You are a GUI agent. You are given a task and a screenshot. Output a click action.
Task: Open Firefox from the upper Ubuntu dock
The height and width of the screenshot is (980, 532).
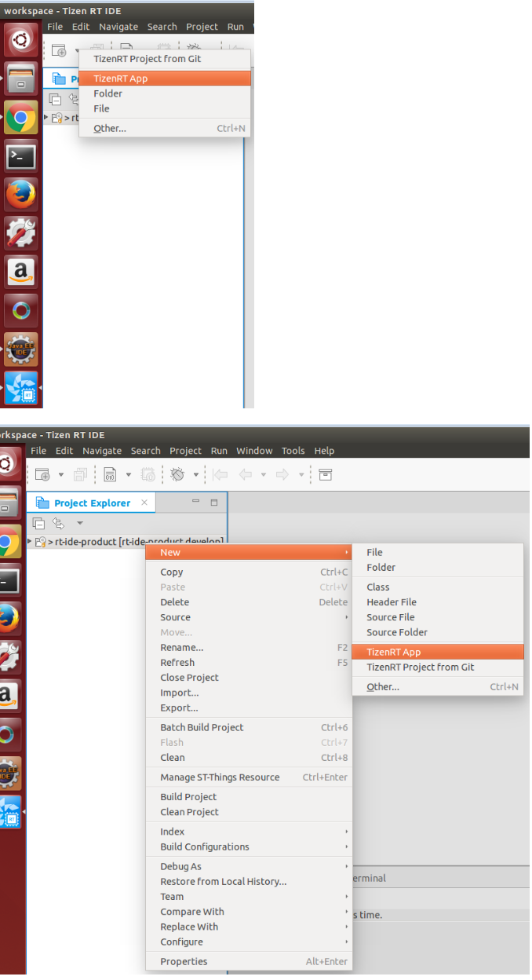pos(21,193)
